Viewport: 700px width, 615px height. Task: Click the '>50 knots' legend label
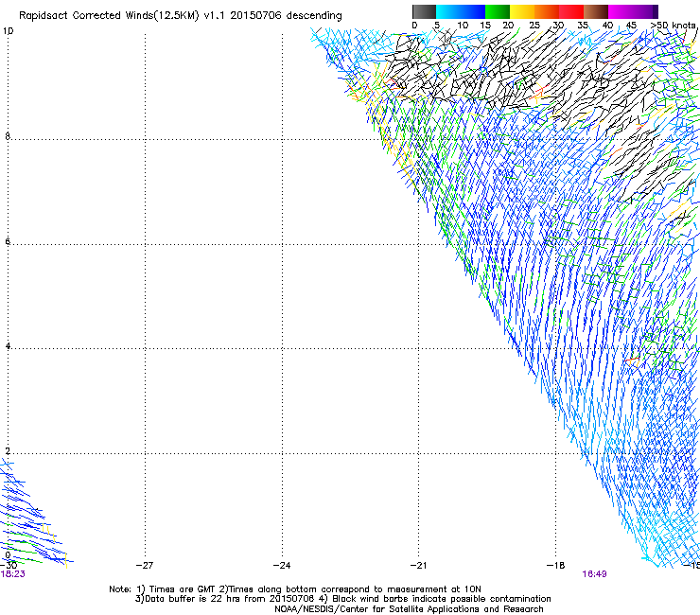pyautogui.click(x=674, y=26)
